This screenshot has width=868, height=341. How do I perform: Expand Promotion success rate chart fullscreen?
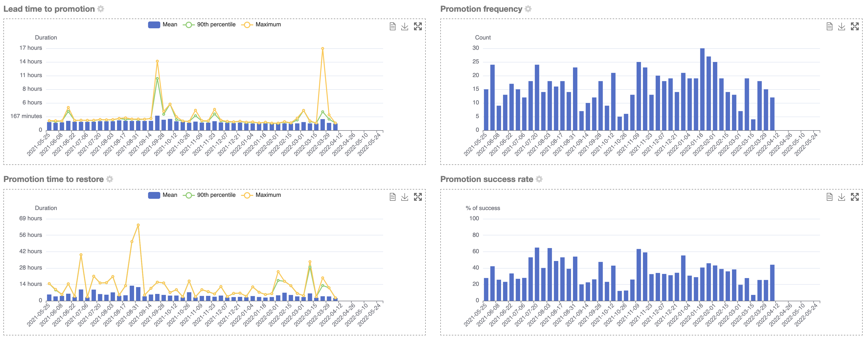855,197
